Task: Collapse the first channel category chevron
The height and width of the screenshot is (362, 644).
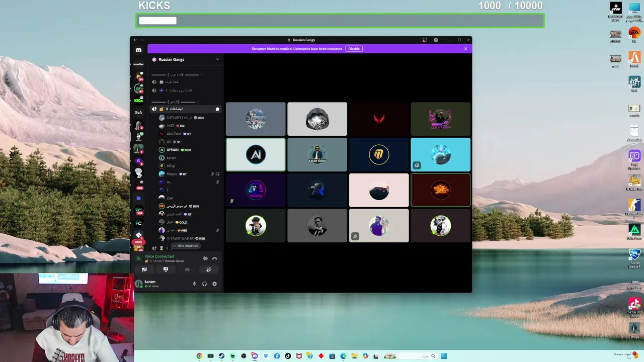Action: point(201,75)
